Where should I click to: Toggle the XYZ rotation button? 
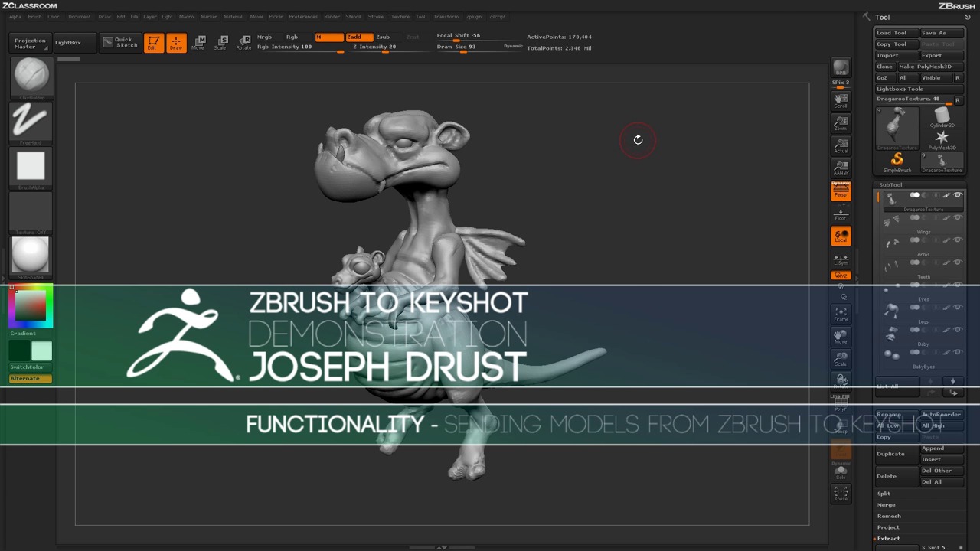point(841,275)
